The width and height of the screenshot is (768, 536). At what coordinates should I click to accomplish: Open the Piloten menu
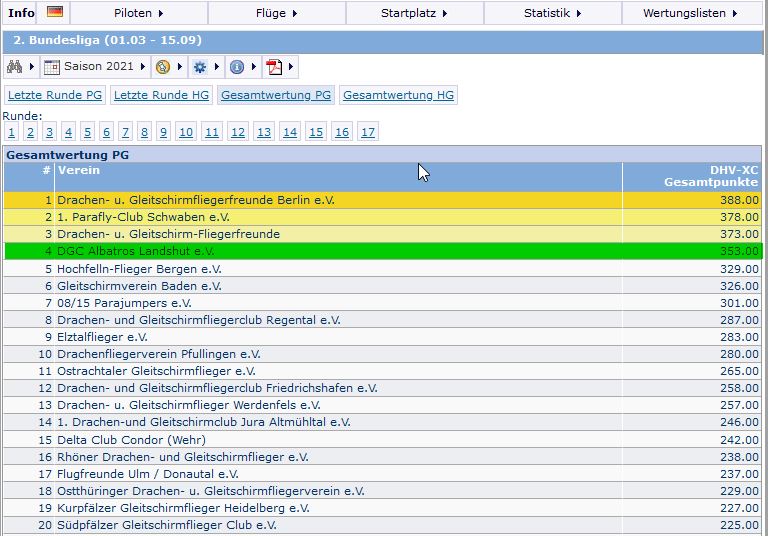(139, 13)
